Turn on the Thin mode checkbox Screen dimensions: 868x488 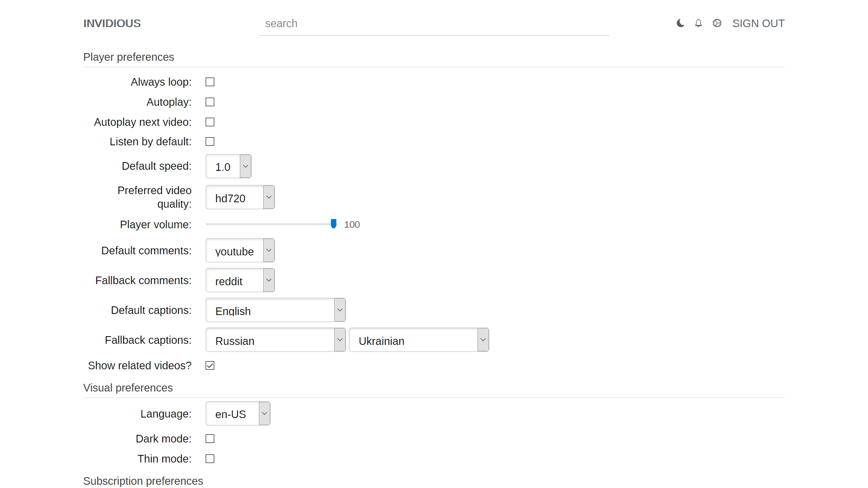click(x=210, y=459)
